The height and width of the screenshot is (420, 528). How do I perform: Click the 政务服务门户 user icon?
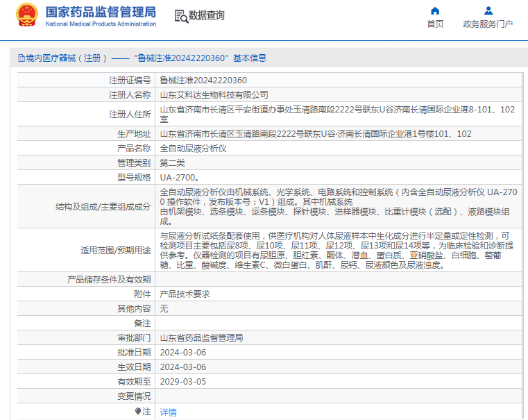488,11
